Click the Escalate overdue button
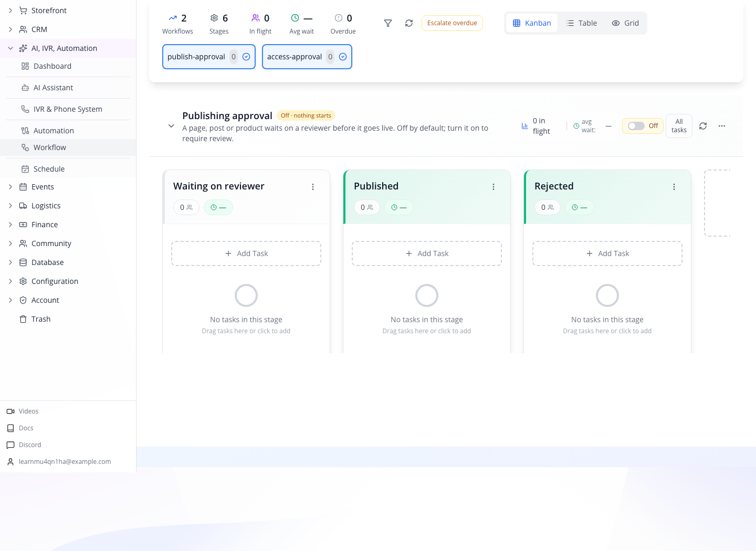The width and height of the screenshot is (756, 551). click(452, 23)
